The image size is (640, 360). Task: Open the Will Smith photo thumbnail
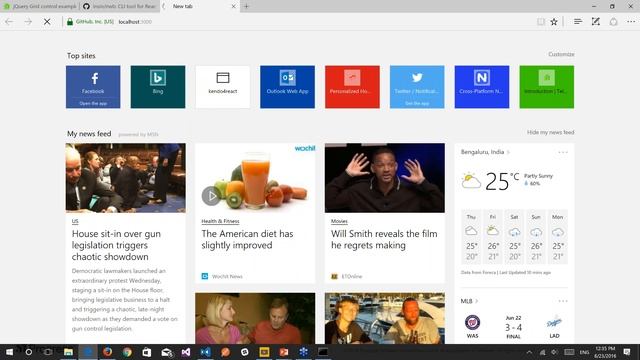click(385, 178)
